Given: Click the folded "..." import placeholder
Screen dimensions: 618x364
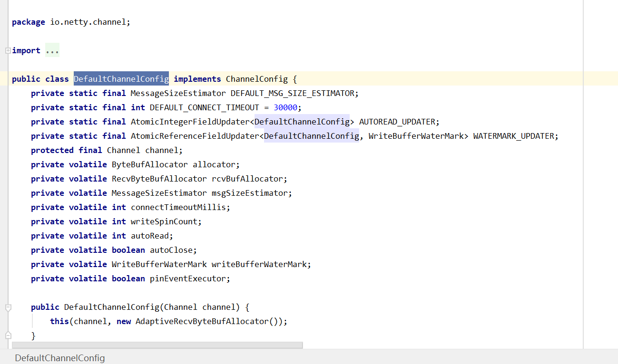Looking at the screenshot, I should coord(52,50).
